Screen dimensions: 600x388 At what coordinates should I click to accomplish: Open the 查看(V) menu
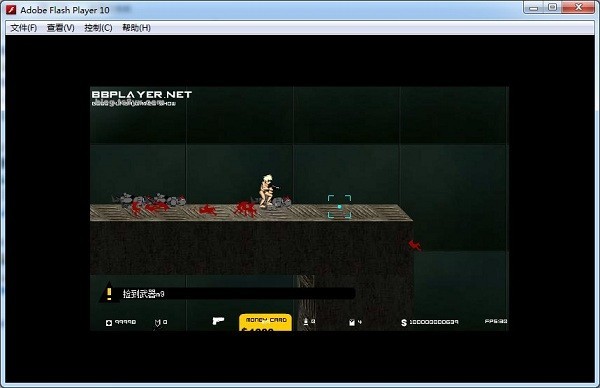click(x=60, y=28)
